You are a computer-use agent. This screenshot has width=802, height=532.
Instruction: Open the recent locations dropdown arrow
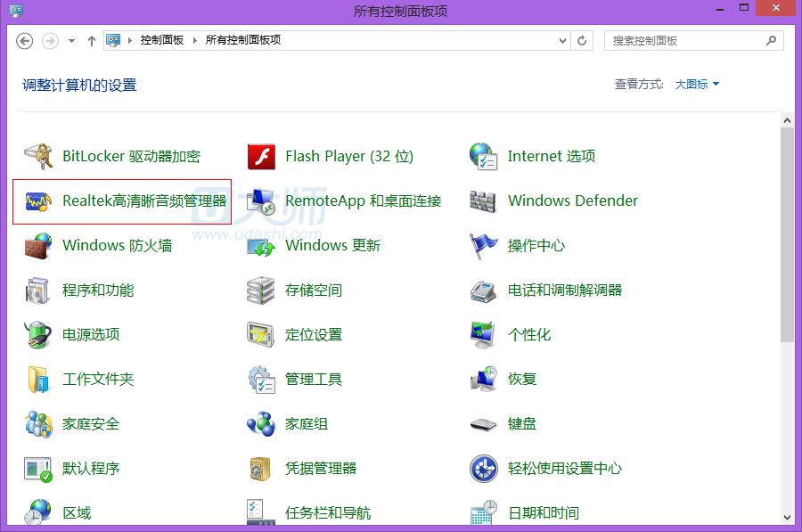tap(71, 41)
